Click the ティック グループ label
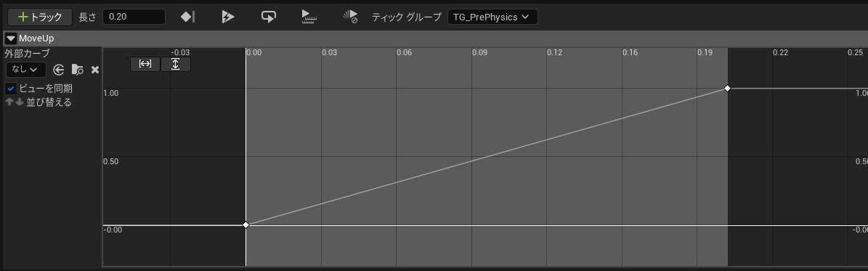 406,17
